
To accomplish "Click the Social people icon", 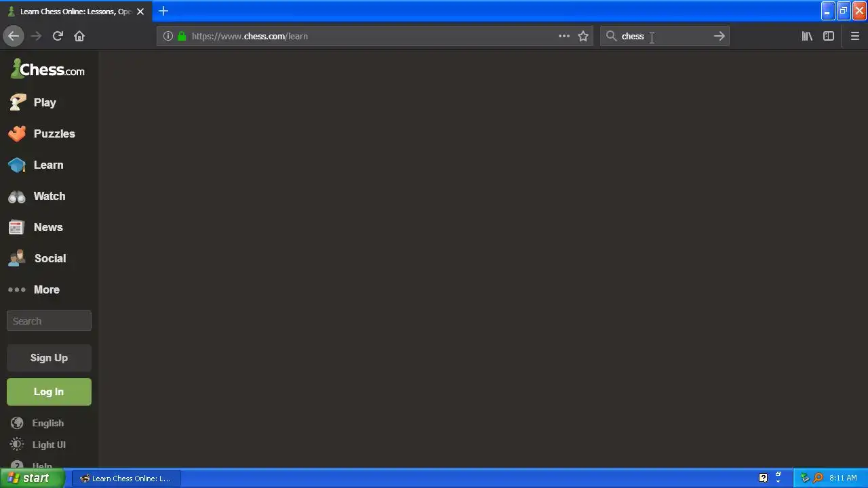I will pos(17,258).
